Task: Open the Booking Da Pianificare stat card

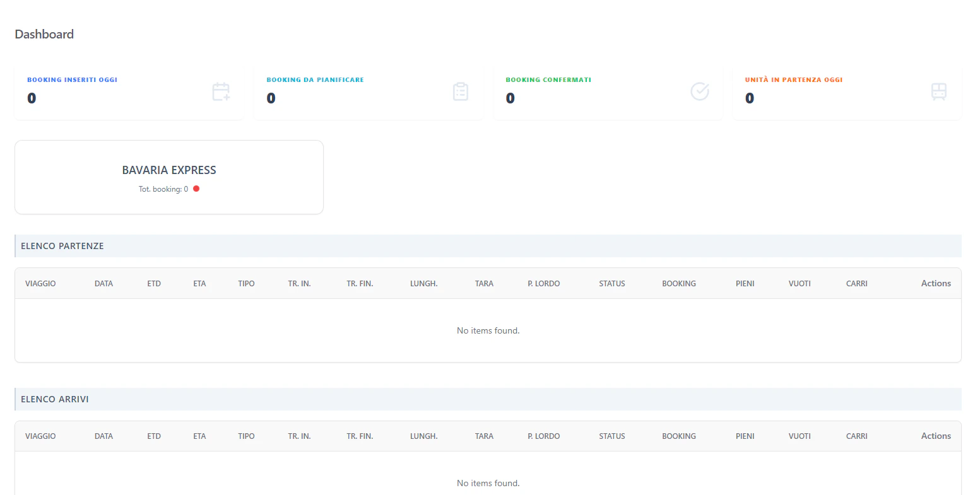Action: point(369,92)
